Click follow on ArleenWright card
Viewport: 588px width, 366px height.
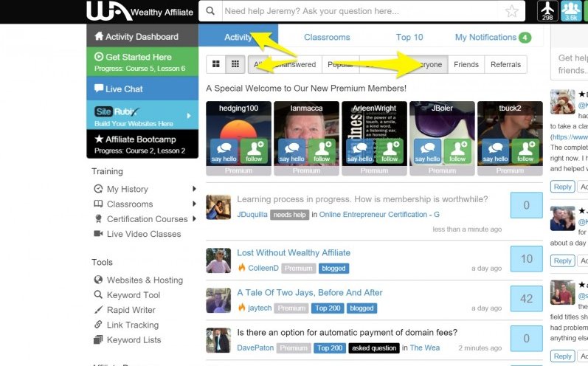pyautogui.click(x=390, y=151)
